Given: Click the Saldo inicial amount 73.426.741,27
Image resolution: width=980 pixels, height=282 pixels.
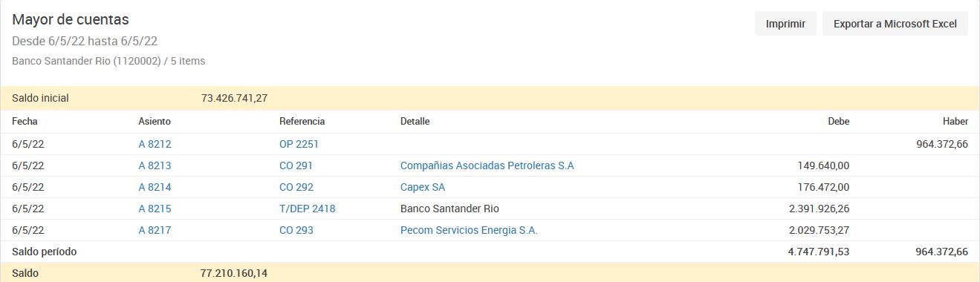Looking at the screenshot, I should point(234,98).
